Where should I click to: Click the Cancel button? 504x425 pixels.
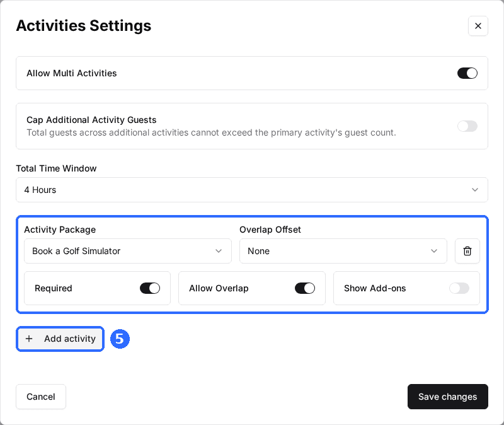click(x=41, y=397)
